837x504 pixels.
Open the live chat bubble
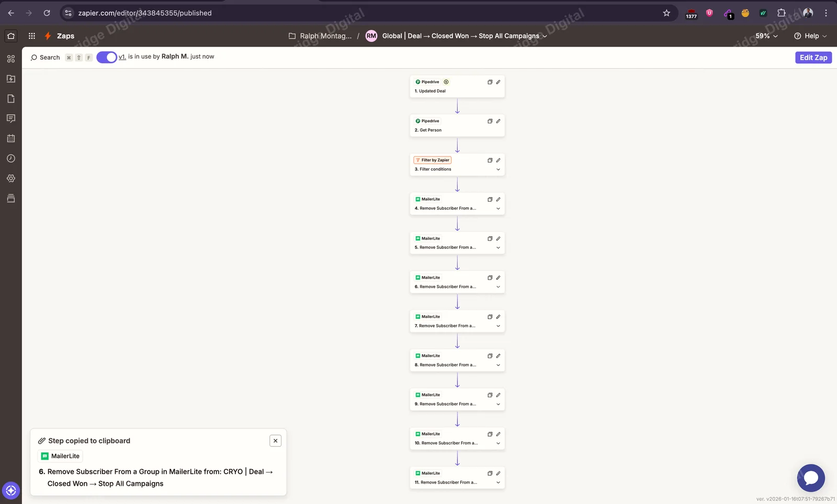click(811, 478)
